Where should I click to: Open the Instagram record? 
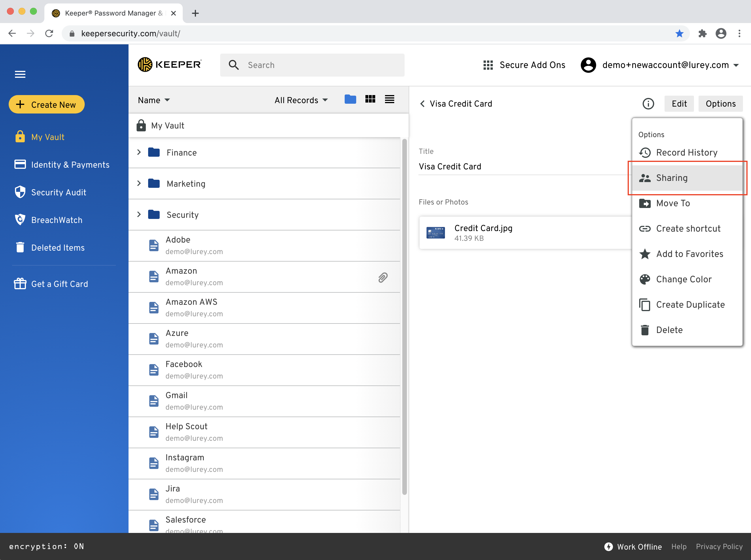click(x=265, y=463)
